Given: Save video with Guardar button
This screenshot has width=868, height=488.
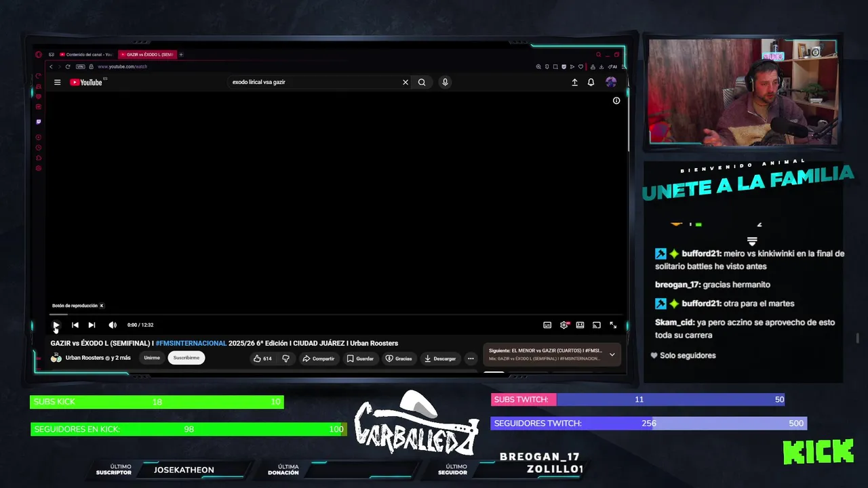Looking at the screenshot, I should coord(360,359).
